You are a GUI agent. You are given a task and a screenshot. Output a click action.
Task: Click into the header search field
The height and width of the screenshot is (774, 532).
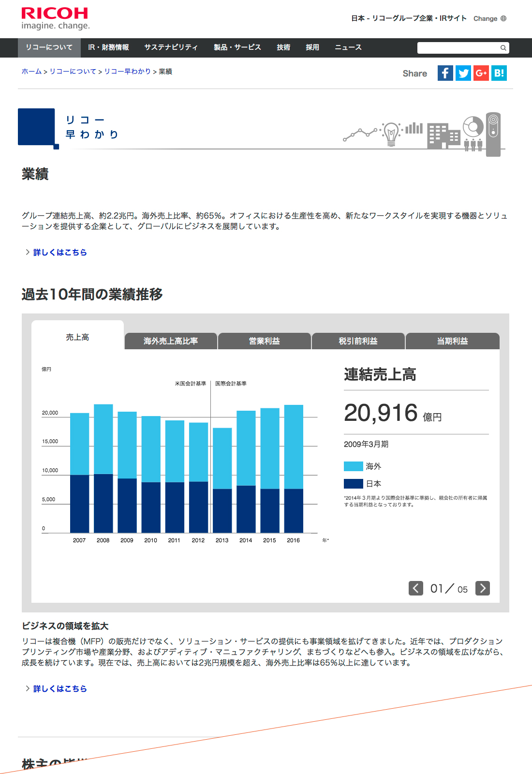click(x=458, y=48)
